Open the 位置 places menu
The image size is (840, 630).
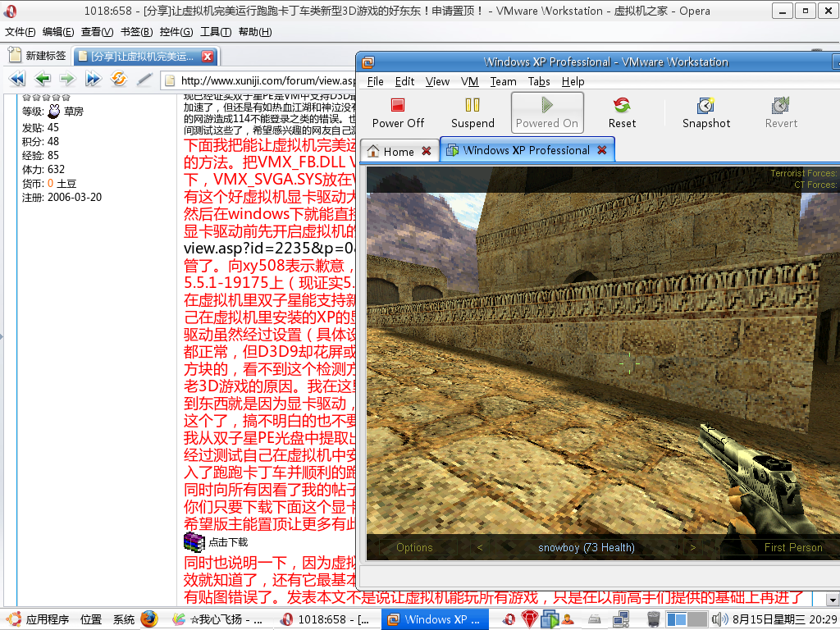point(90,619)
